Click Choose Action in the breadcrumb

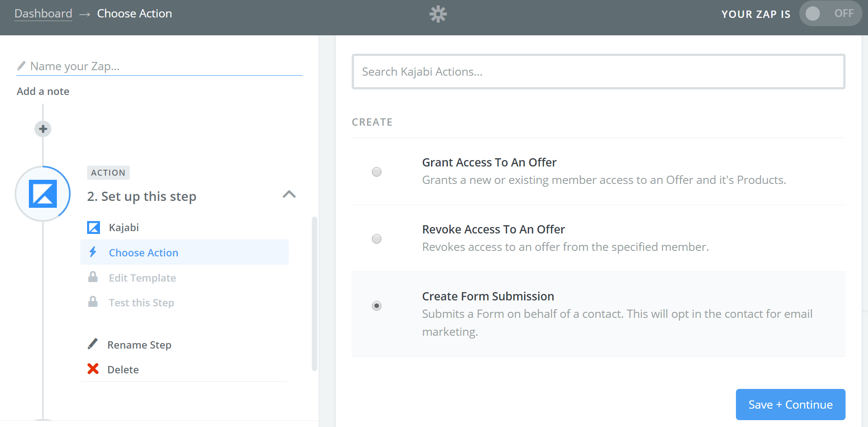(x=134, y=14)
